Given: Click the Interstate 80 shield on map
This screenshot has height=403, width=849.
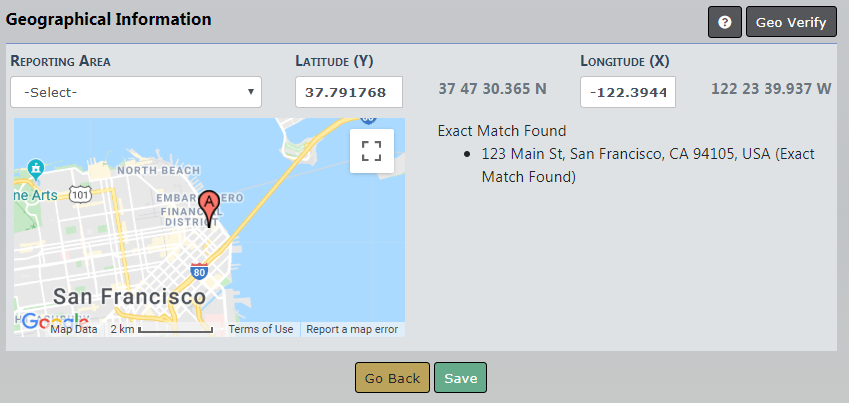Looking at the screenshot, I should pyautogui.click(x=199, y=270).
